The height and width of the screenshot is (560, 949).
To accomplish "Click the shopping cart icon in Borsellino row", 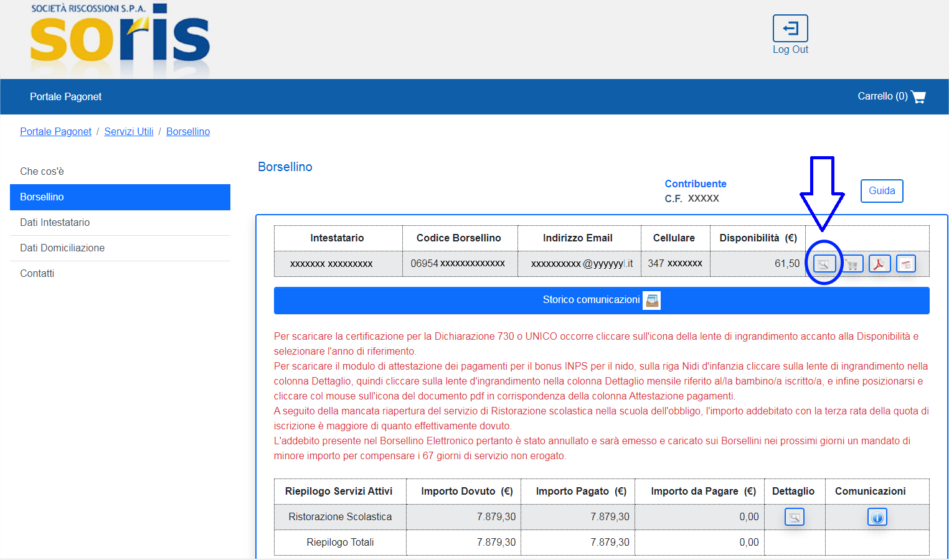I will [x=852, y=264].
